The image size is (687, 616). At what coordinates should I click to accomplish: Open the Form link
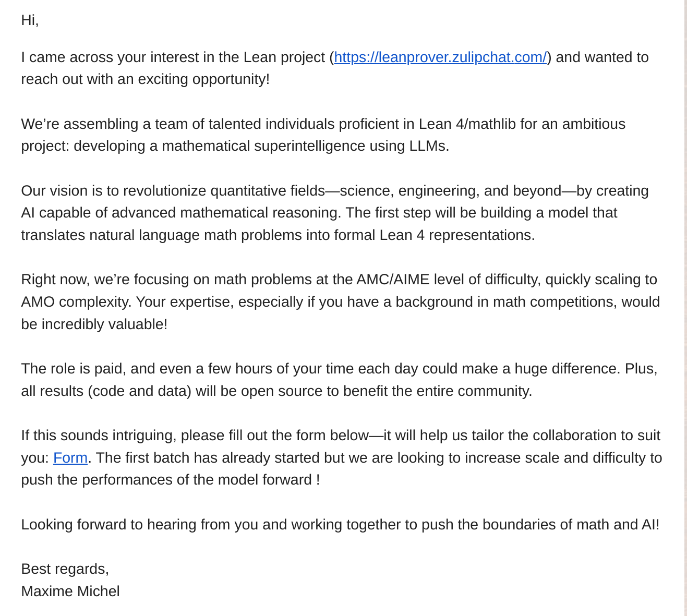(70, 457)
